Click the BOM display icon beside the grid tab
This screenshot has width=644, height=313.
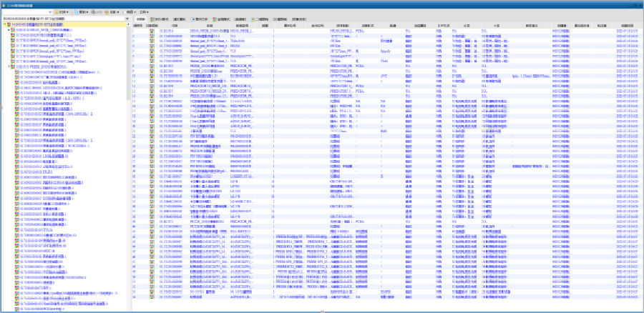[x=153, y=19]
